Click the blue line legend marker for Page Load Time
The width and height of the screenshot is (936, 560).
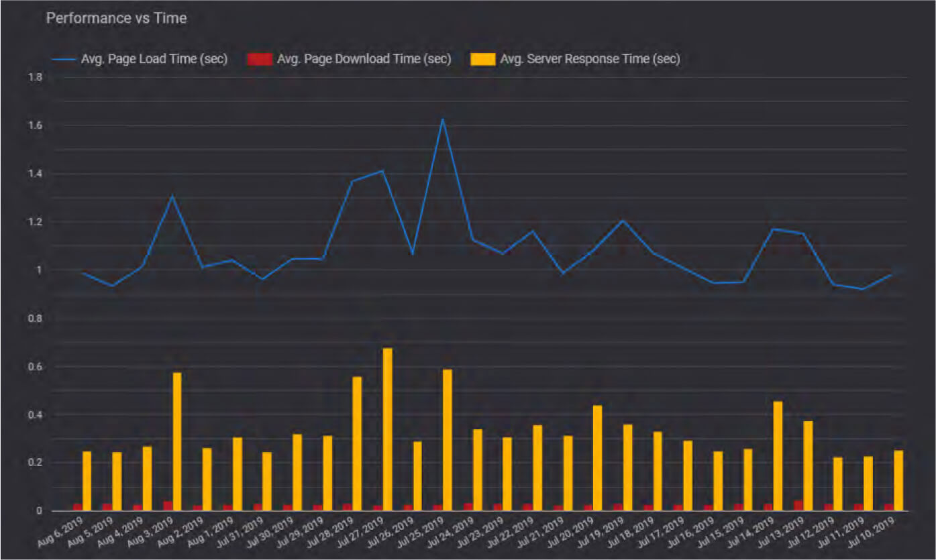[62, 60]
